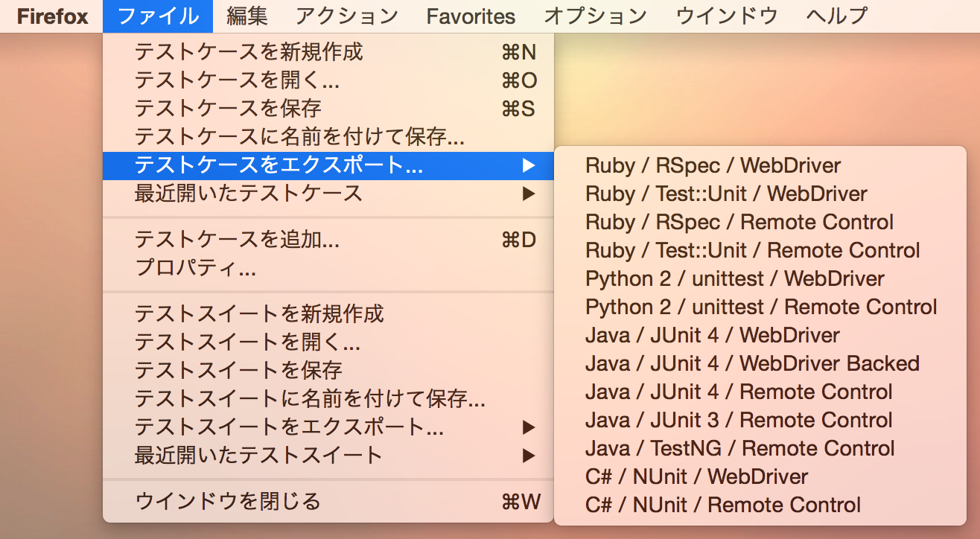
Task: Expand 最近開いたテストスイート submenu
Action: 328,456
